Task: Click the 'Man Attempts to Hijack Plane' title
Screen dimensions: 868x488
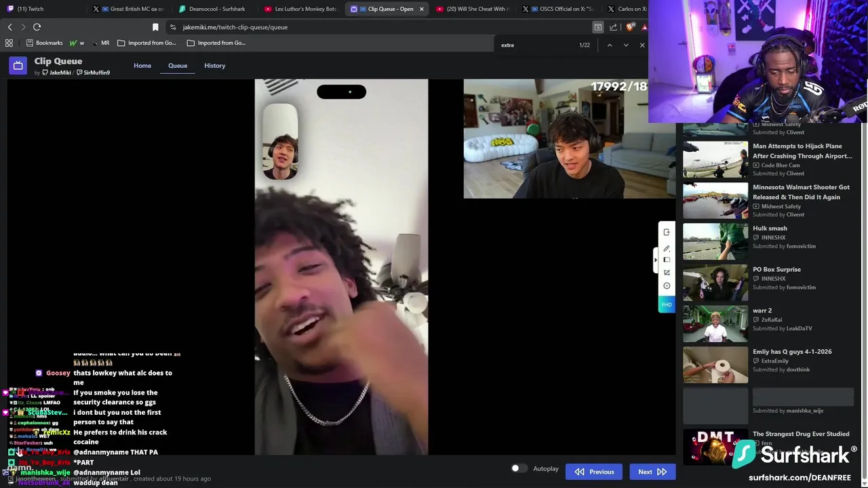Action: [x=802, y=151]
